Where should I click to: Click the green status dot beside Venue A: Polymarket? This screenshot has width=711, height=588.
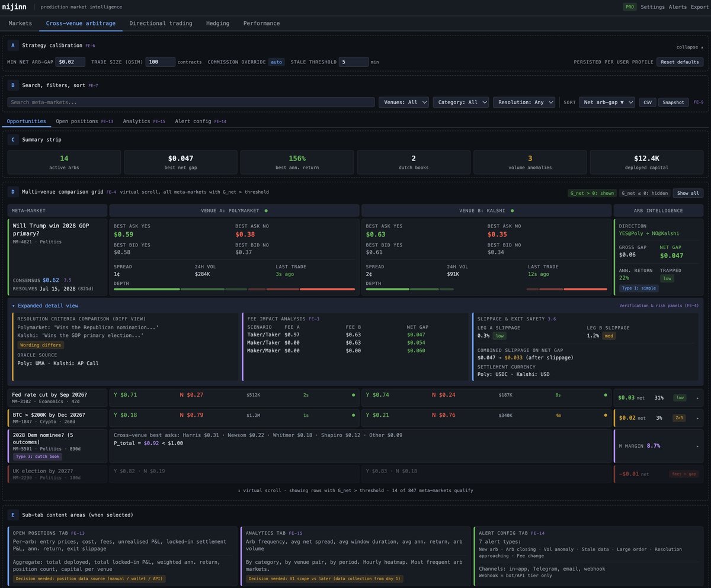(267, 210)
